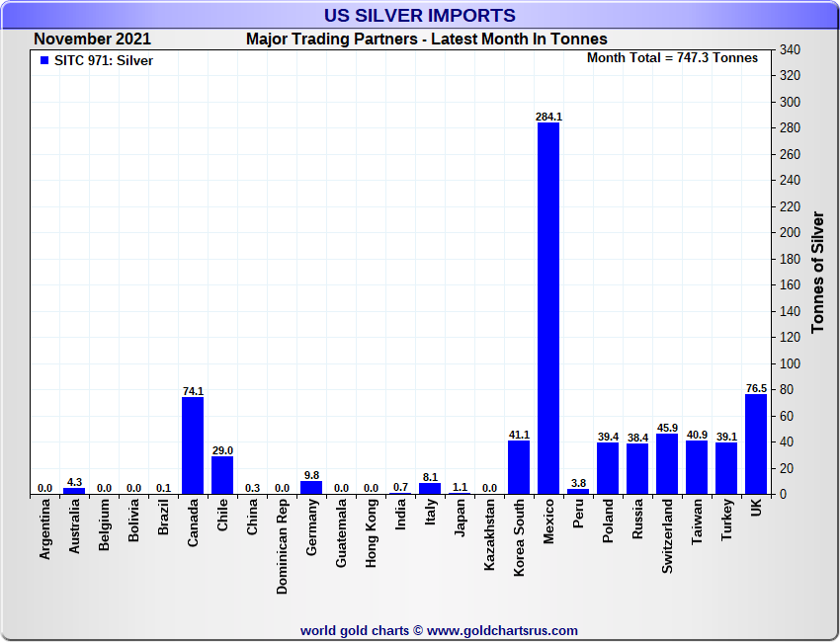This screenshot has height=642, width=840.
Task: Click the SITC 971: Silver legend text
Action: pos(104,61)
